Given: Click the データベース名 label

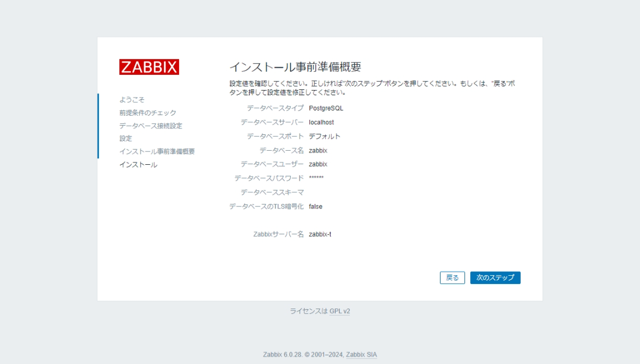Looking at the screenshot, I should click(281, 150).
